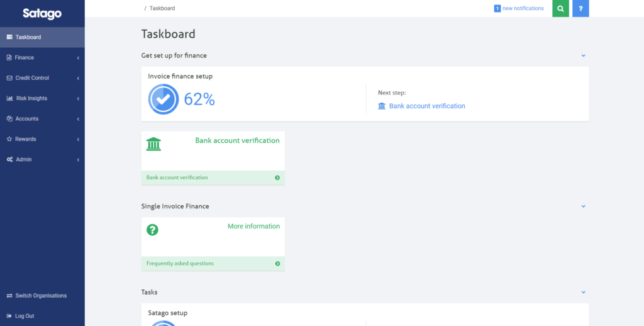
Task: Click the green question mark circle icon
Action: click(152, 230)
